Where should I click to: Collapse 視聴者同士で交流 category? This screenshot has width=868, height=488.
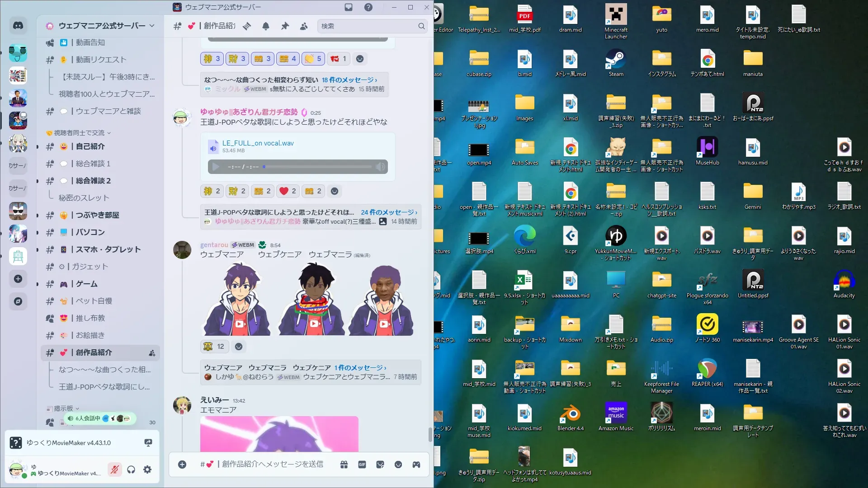80,133
